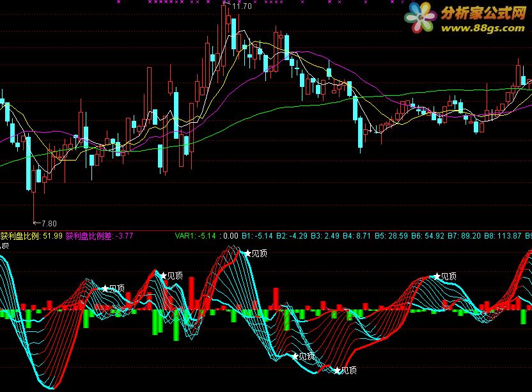
Task: Select the B2: -4.29 indicator value
Action: (292, 236)
